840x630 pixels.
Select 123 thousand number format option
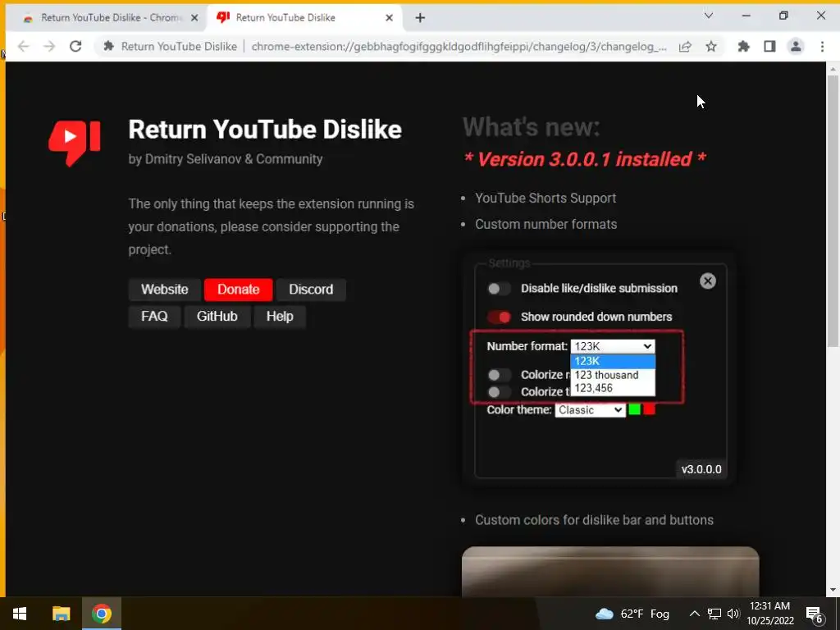[613, 375]
